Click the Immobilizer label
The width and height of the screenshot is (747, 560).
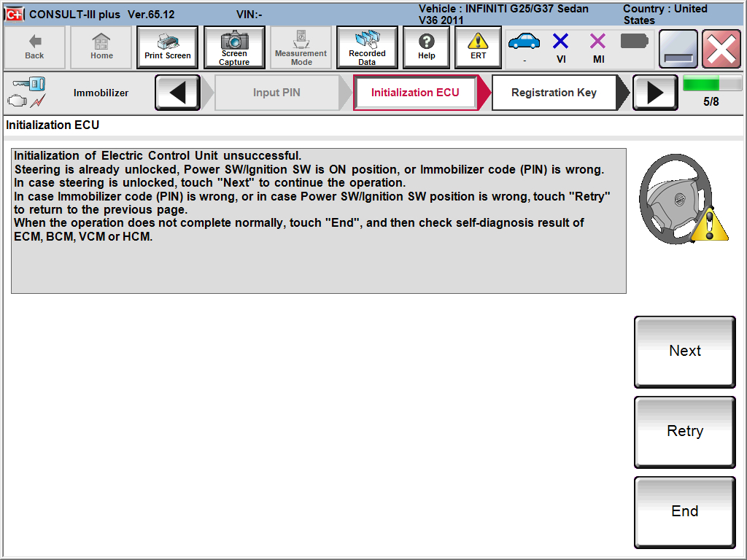[101, 93]
